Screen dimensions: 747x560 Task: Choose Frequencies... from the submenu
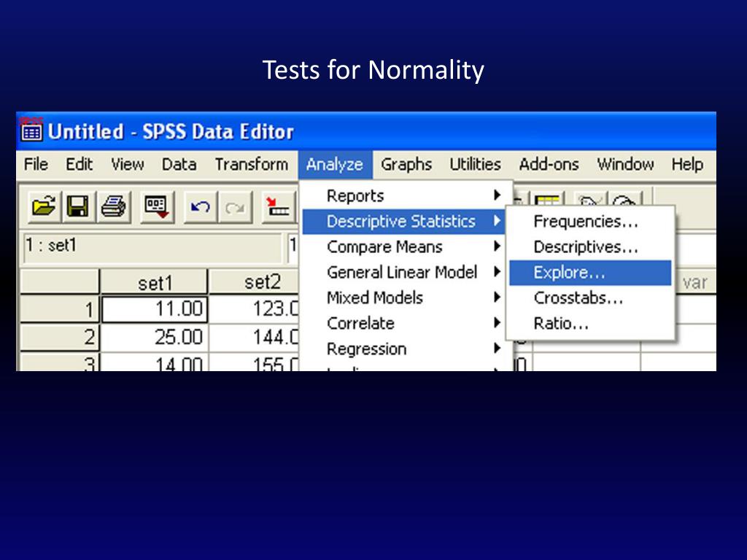point(590,222)
